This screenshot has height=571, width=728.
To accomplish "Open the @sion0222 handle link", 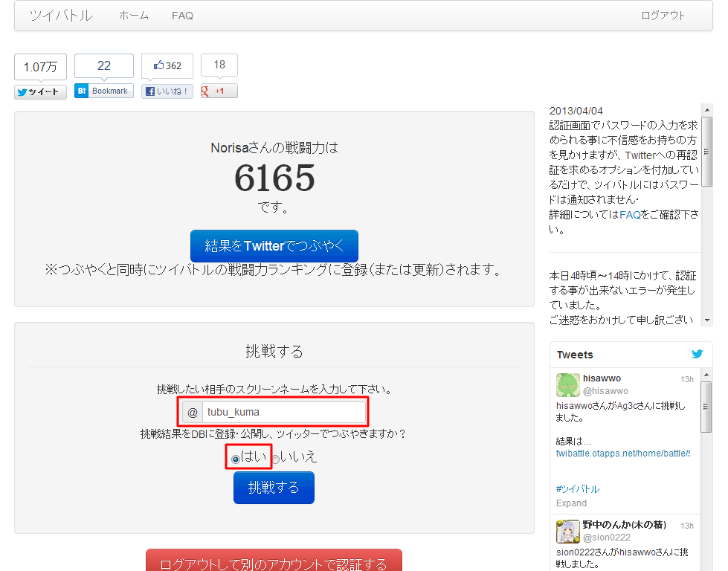I will point(607,538).
